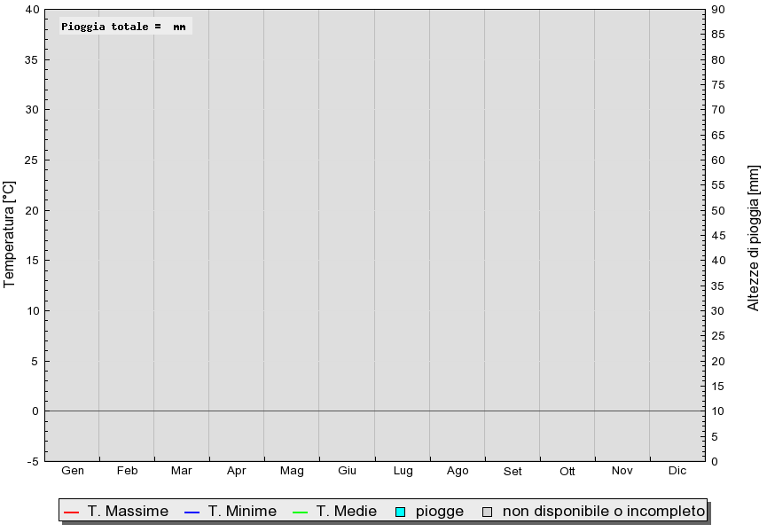Click the 40 tick on temperature axis
Viewport: 767px width, 532px height.
[x=32, y=10]
